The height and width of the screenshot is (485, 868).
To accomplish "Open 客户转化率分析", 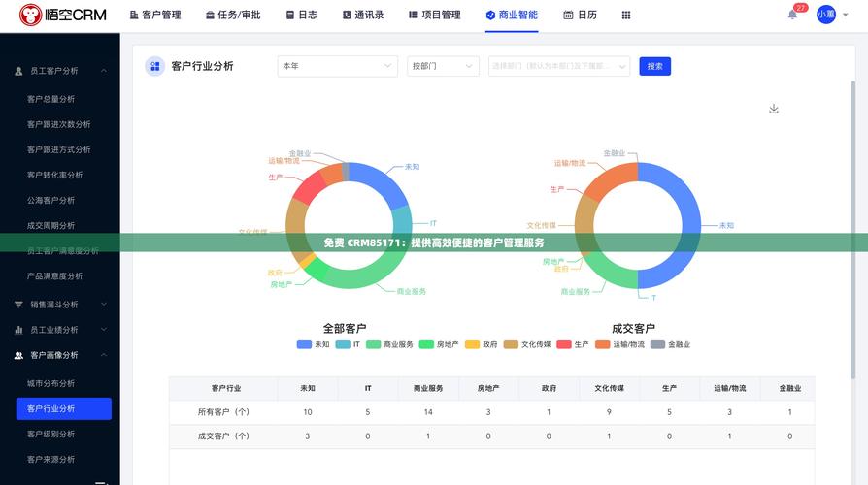I will tap(54, 175).
